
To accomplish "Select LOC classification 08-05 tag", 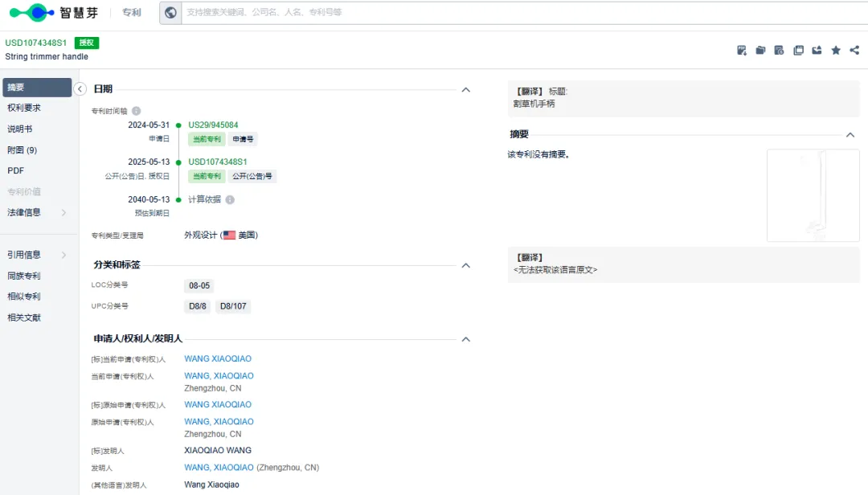I will [199, 286].
